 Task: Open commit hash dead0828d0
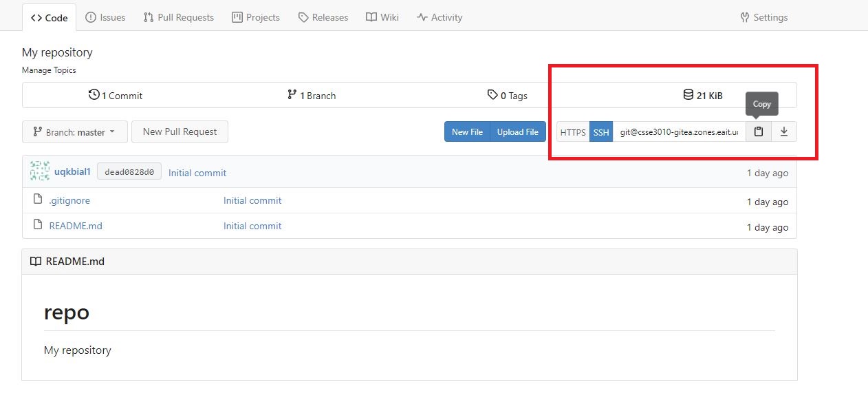coord(129,171)
